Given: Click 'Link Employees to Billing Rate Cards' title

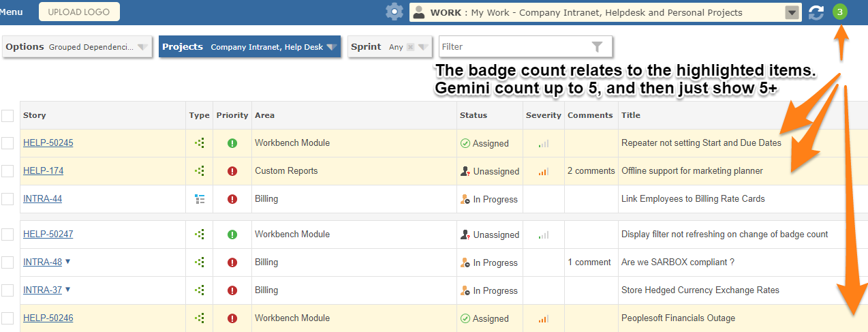Looking at the screenshot, I should 693,199.
